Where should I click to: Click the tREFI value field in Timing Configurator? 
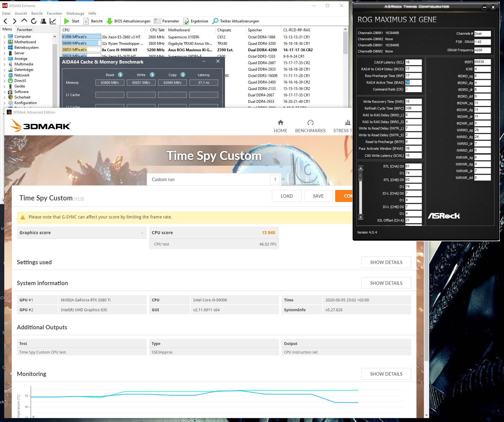[x=483, y=62]
